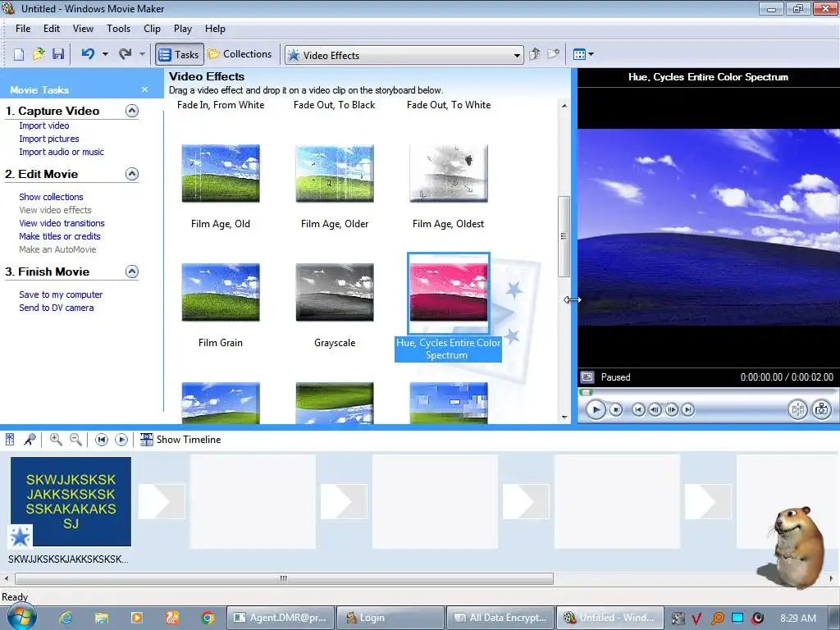Click the Stop button in the monitor

[616, 410]
